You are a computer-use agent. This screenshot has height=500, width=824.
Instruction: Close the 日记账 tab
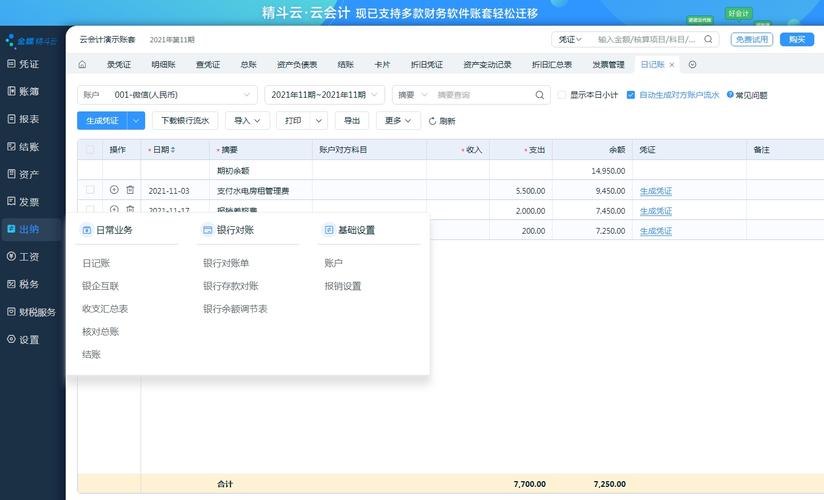pyautogui.click(x=672, y=65)
